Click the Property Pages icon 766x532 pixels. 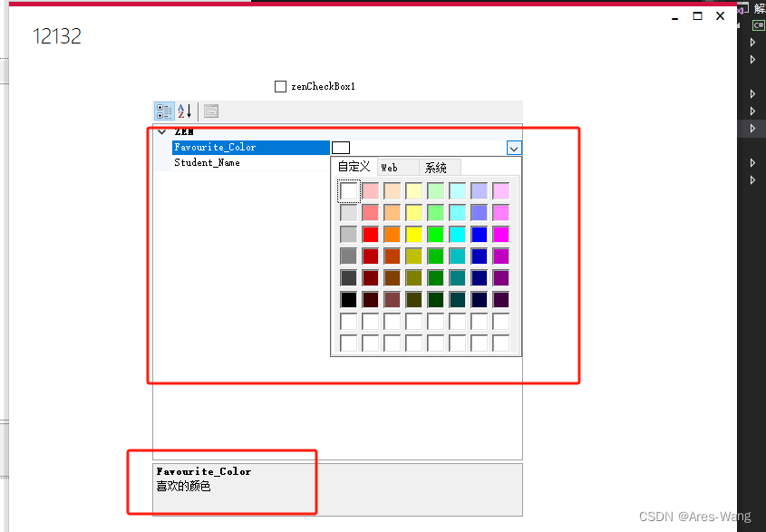210,111
